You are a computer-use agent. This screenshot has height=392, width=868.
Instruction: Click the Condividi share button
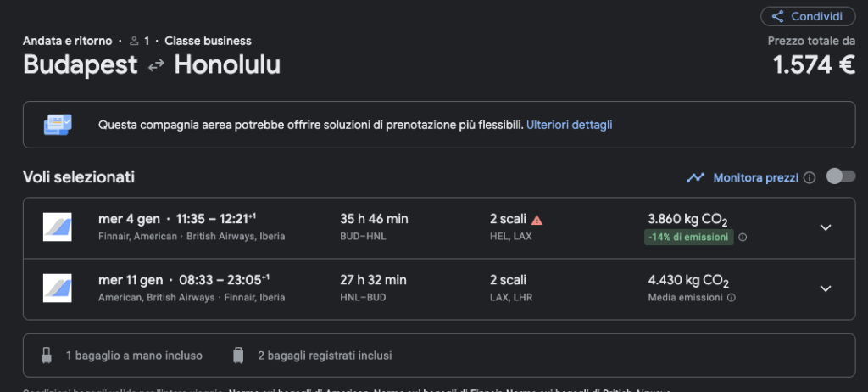[x=808, y=16]
